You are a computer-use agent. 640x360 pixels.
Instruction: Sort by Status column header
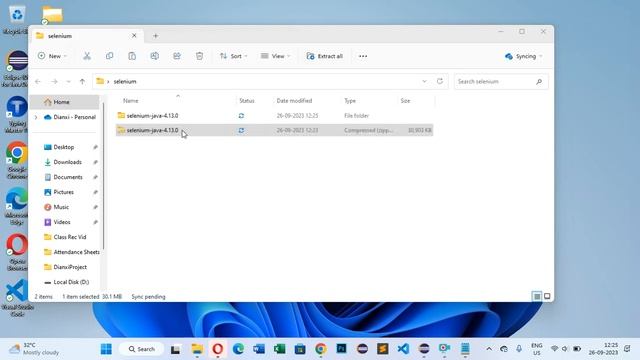click(247, 100)
